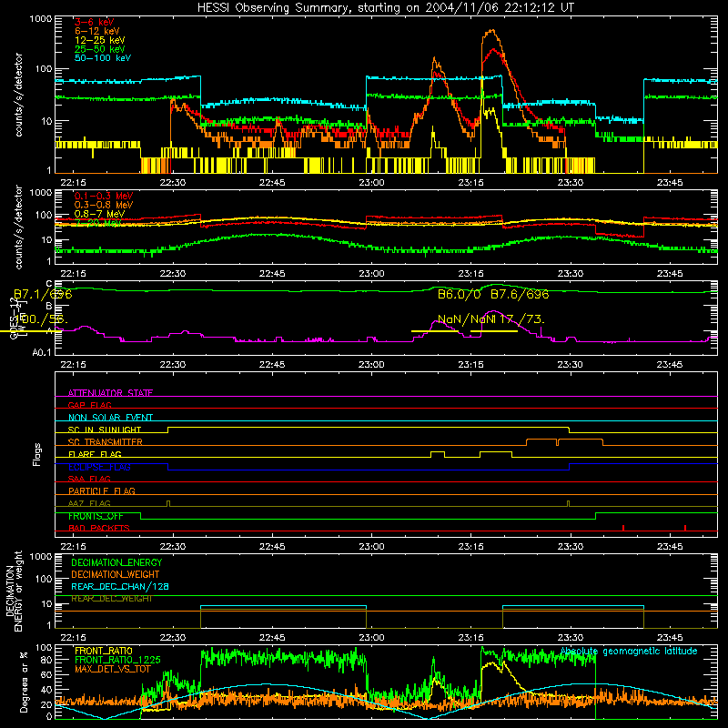This screenshot has height=728, width=728.
Task: Select the SAA_FLAG label
Action: click(x=89, y=480)
